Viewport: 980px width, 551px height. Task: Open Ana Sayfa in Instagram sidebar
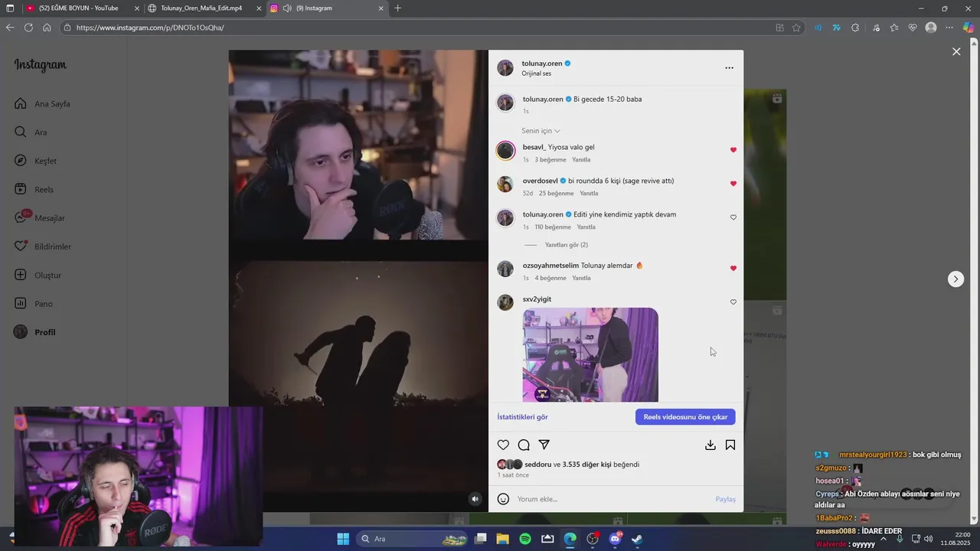pos(42,104)
